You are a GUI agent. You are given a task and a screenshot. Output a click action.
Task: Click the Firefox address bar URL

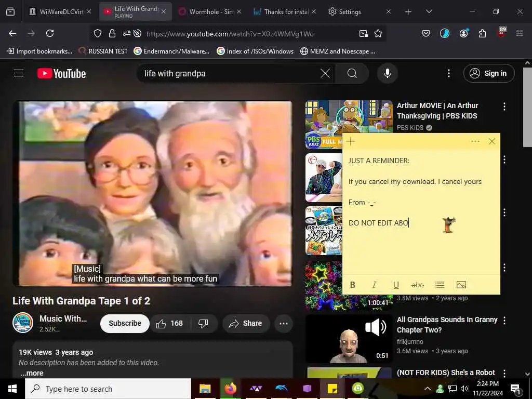[230, 34]
